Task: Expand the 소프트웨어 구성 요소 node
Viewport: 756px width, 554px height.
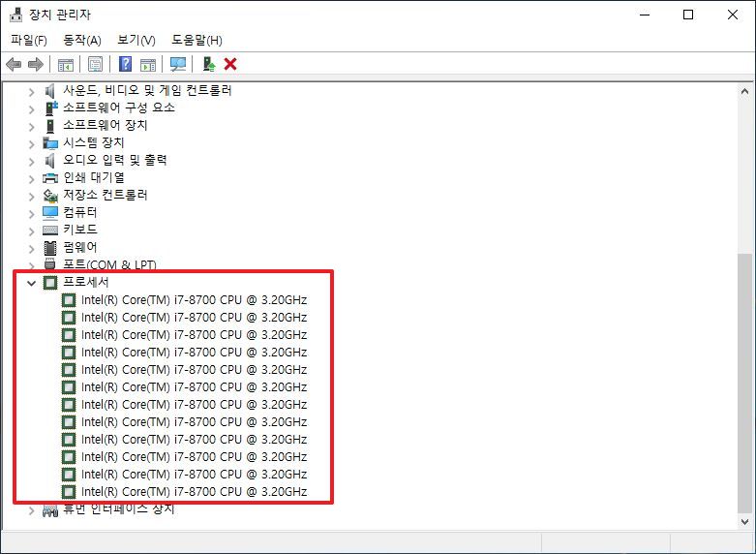Action: click(31, 109)
